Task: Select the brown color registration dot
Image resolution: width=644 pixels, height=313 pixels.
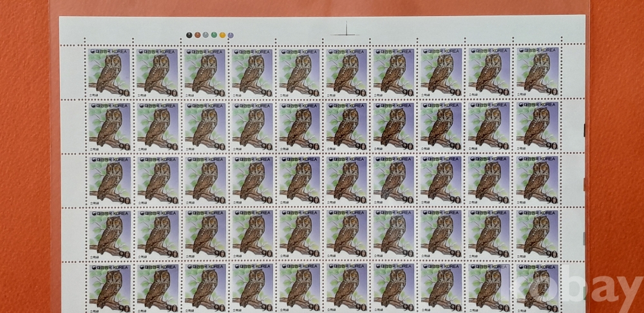Action: tap(197, 35)
